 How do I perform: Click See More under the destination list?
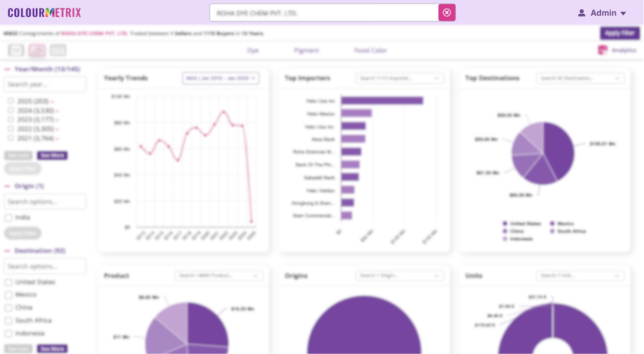(52, 349)
